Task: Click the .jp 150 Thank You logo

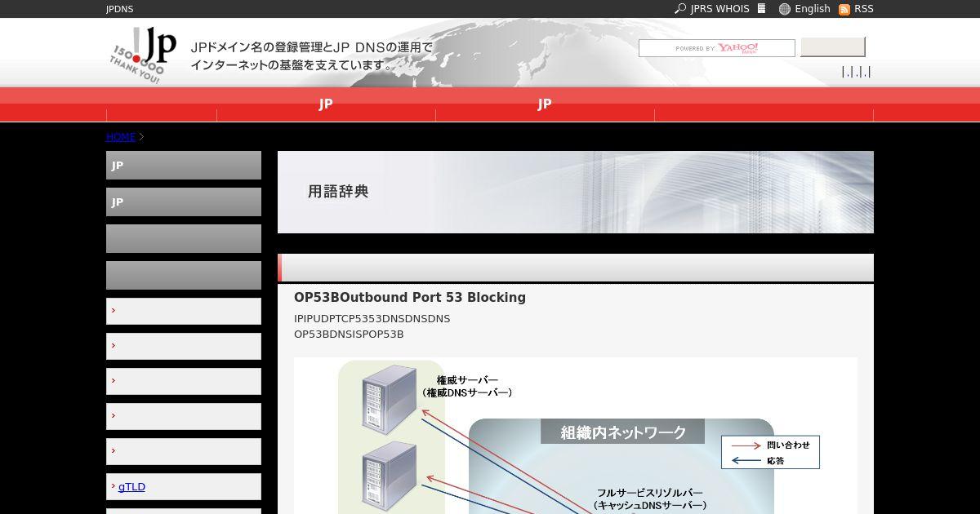Action: 143,54
